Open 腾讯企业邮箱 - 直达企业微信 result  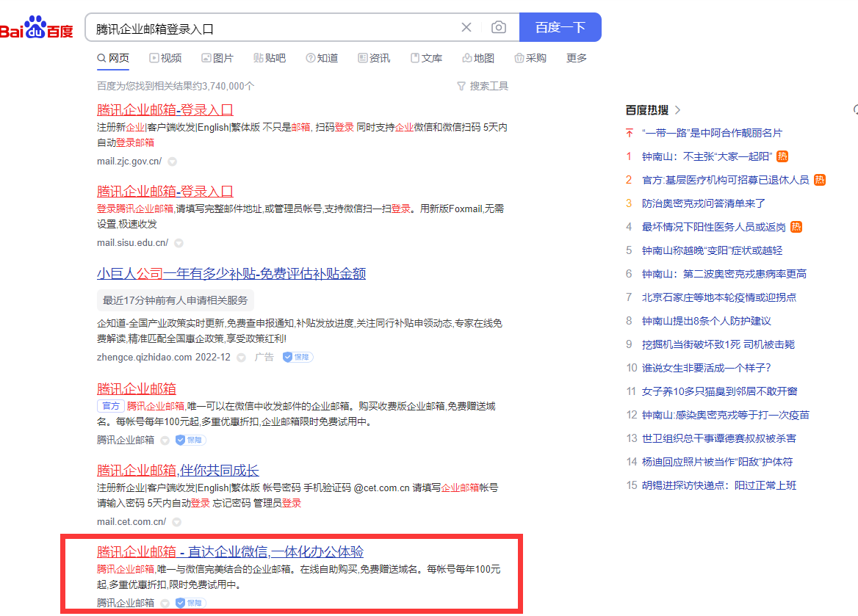coord(231,552)
